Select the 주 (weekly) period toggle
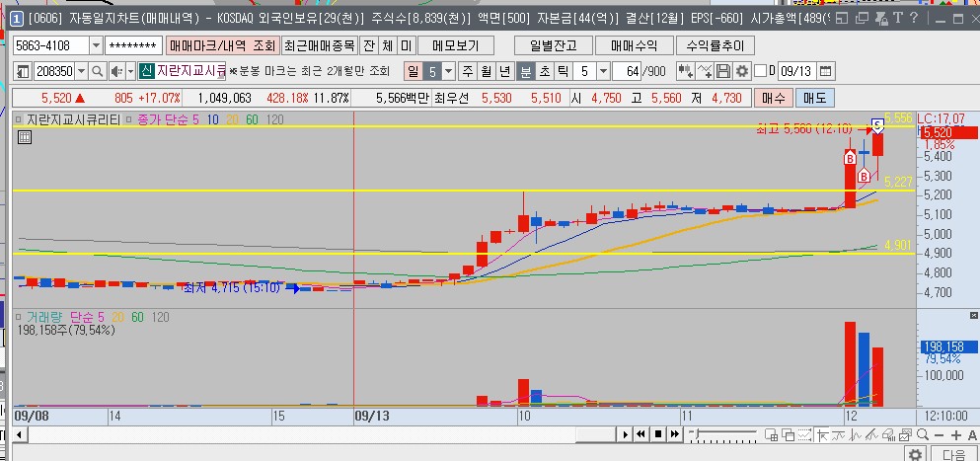Image resolution: width=980 pixels, height=461 pixels. 467,71
